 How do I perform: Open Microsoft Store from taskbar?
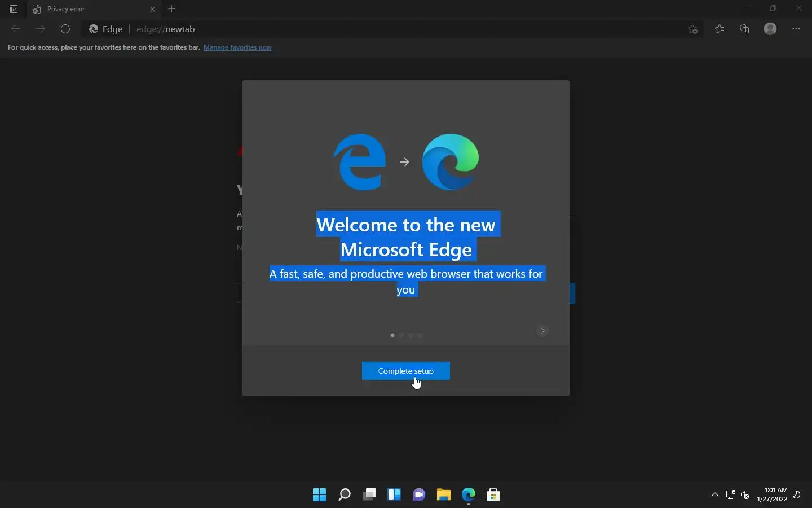click(493, 494)
